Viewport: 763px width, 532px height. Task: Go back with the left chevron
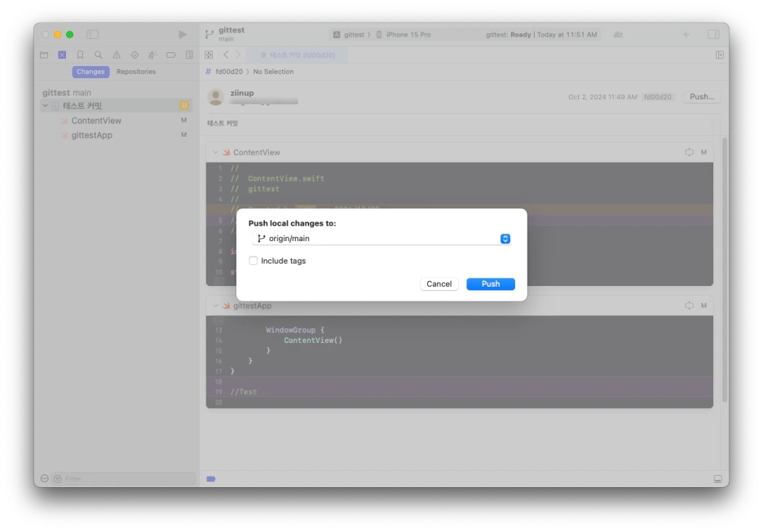pos(226,55)
